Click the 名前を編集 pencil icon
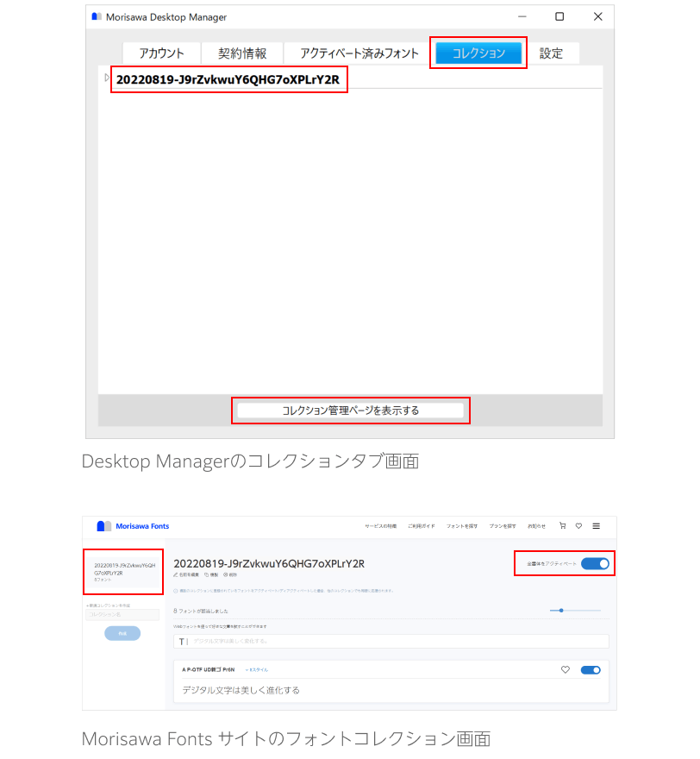The height and width of the screenshot is (759, 700). point(177,574)
